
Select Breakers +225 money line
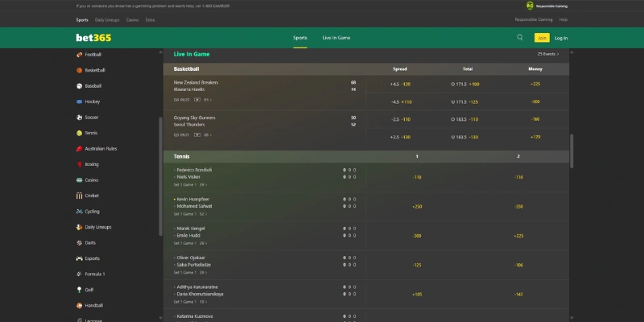535,85
